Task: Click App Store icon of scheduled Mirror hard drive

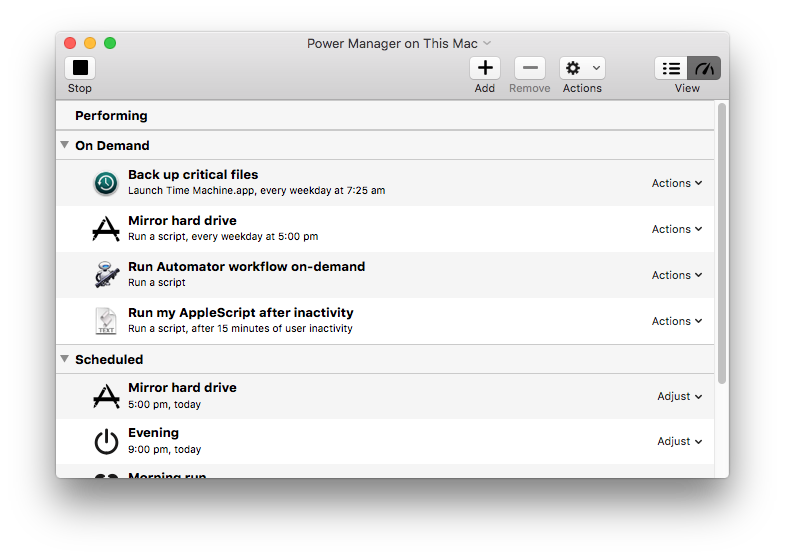Action: coord(106,396)
